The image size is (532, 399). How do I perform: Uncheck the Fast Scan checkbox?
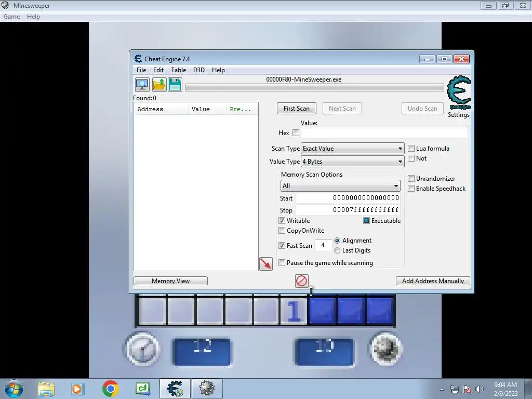pyautogui.click(x=282, y=245)
